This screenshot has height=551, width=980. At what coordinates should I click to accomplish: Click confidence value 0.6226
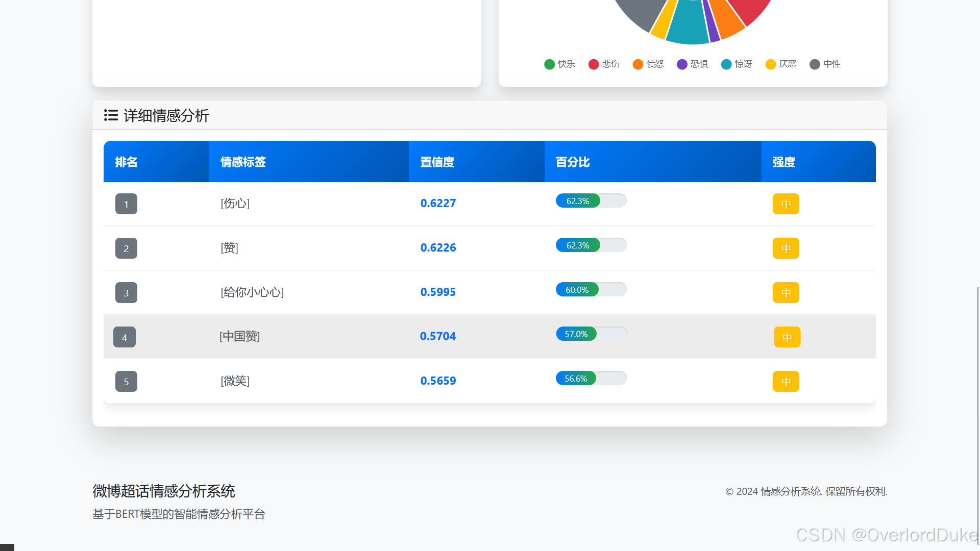438,248
